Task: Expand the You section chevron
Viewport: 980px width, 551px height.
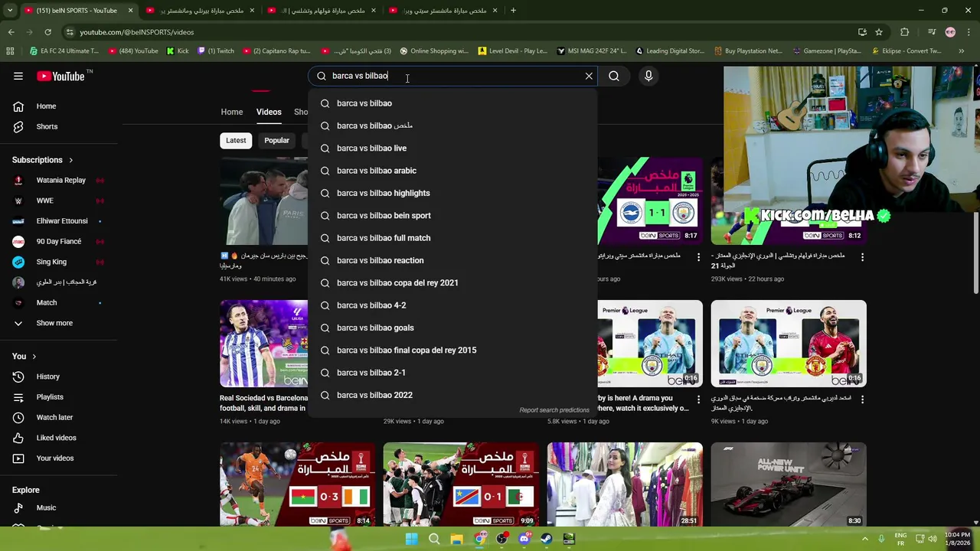Action: tap(34, 357)
